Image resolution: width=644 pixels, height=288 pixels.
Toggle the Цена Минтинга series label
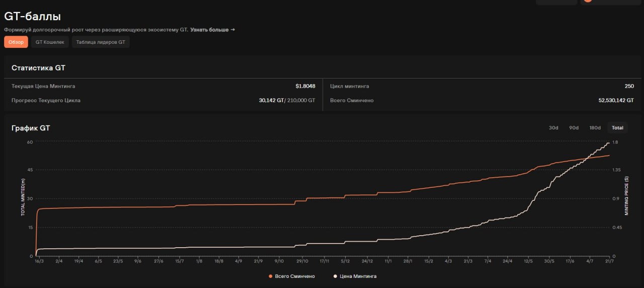point(358,276)
